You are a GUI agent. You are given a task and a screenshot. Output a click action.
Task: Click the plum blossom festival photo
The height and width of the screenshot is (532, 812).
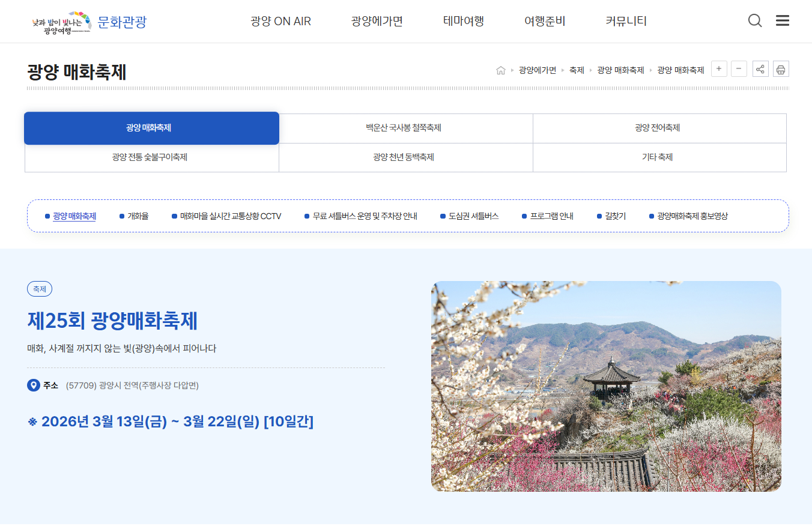click(x=605, y=385)
